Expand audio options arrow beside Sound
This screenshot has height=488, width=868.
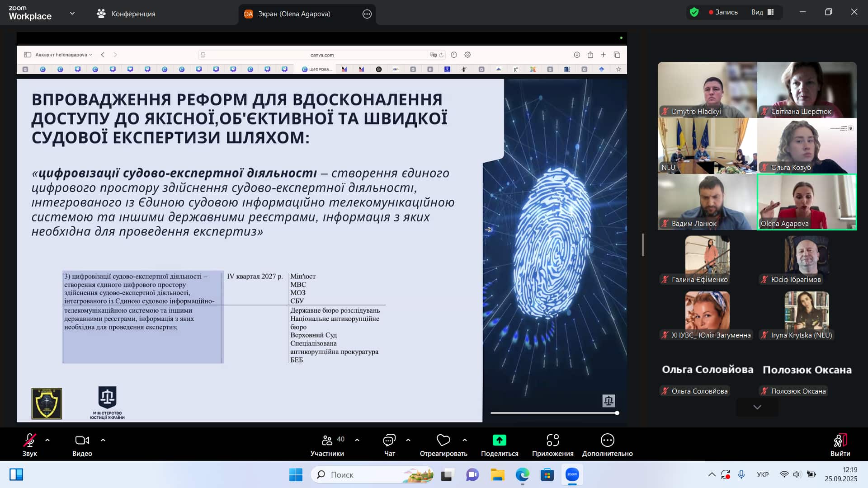[x=47, y=440]
